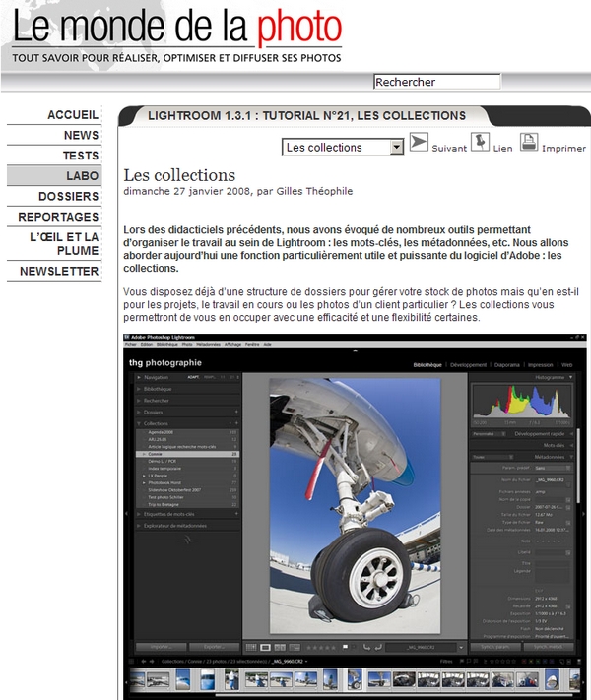Viewport: 591px width, 700px height.
Task: Click the Suivant arrow icon
Action: (x=419, y=143)
